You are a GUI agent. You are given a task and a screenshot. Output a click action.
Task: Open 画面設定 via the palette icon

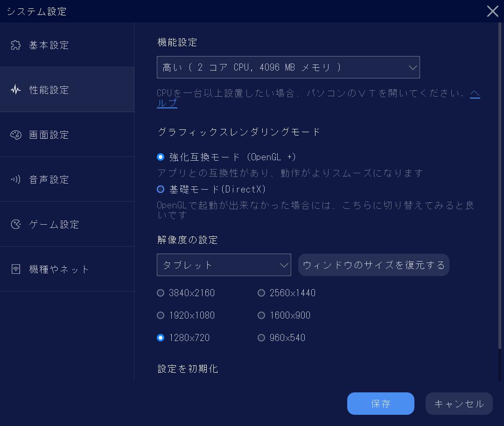15,135
